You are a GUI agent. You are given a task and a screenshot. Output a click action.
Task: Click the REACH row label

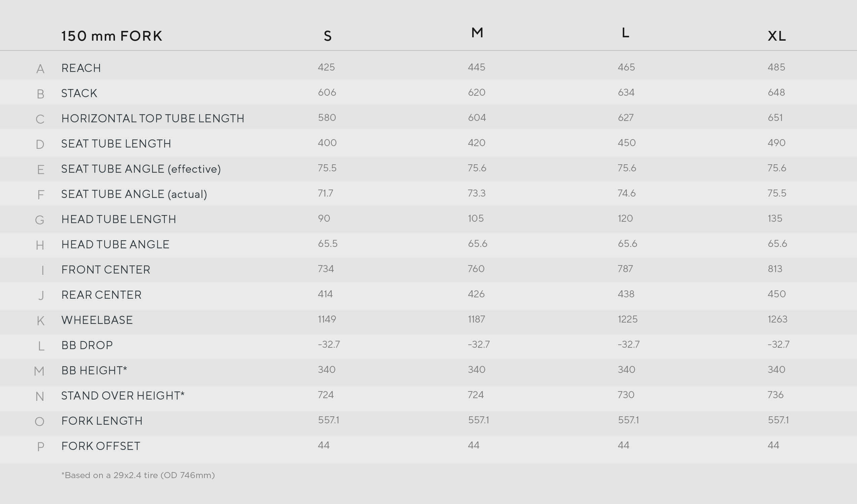point(81,68)
